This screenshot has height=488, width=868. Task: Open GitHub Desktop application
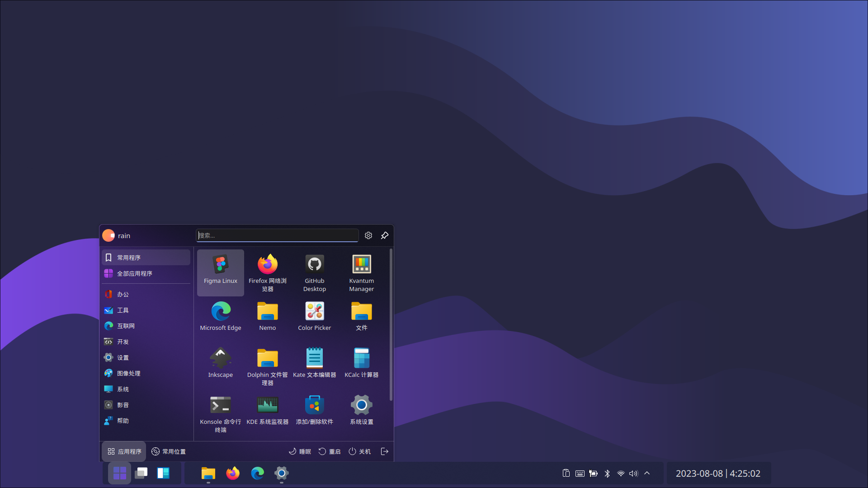(315, 272)
